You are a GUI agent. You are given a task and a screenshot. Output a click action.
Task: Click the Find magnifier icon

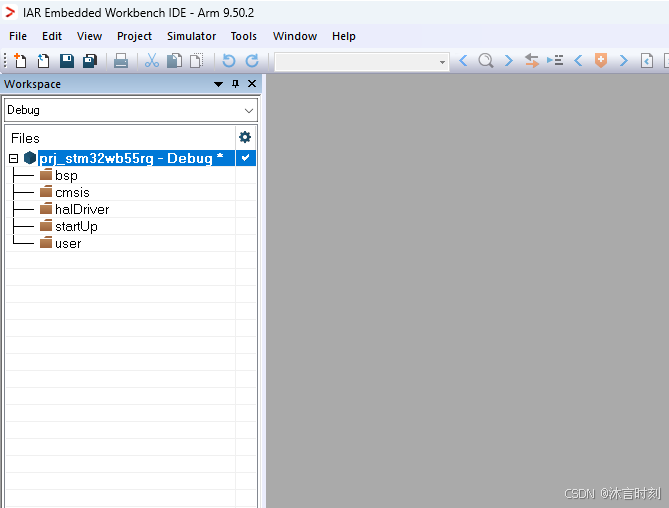486,61
